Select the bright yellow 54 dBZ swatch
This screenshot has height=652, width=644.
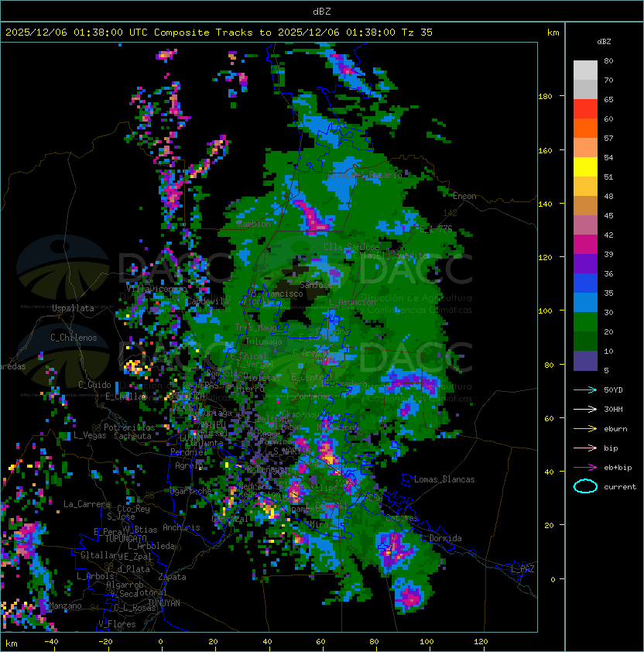[x=585, y=167]
